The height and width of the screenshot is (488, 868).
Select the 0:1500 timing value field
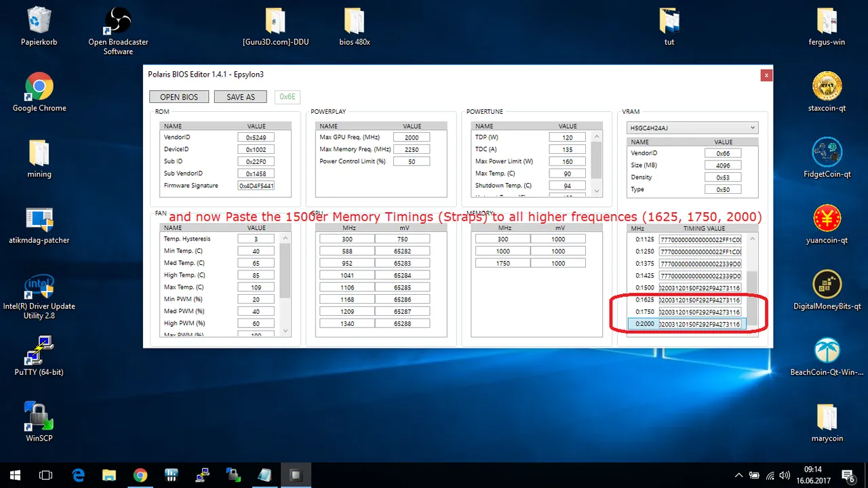pyautogui.click(x=700, y=288)
